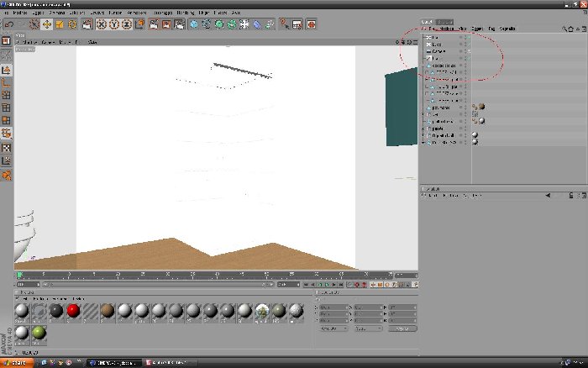
Task: Open the Tag menu in Object Manager
Action: tap(491, 29)
